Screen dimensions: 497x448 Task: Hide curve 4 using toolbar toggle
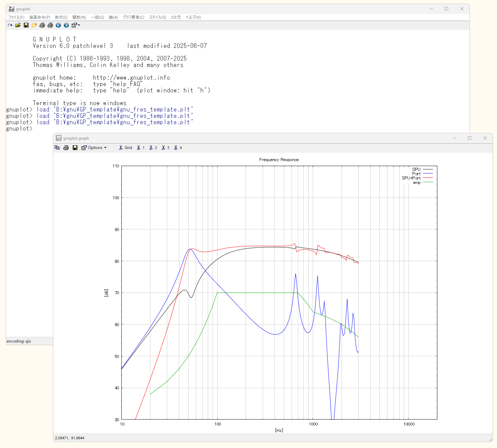[x=178, y=148]
